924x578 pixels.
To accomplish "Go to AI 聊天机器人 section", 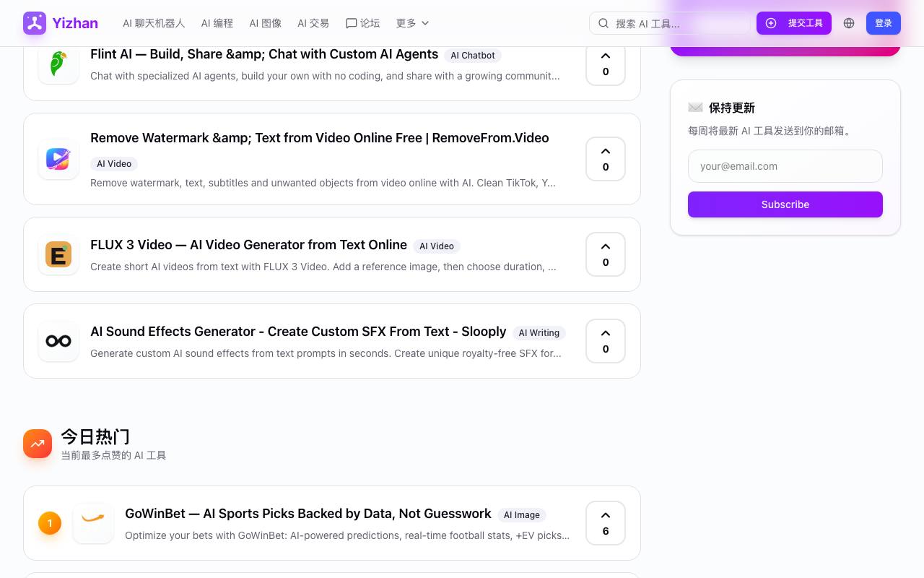I will click(x=154, y=23).
